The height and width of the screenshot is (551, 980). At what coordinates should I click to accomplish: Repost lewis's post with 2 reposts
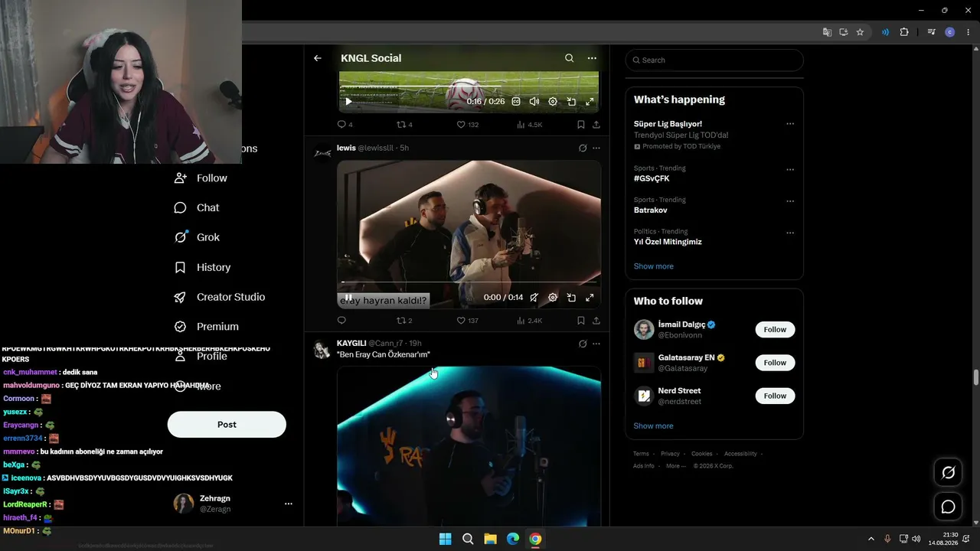(x=404, y=321)
